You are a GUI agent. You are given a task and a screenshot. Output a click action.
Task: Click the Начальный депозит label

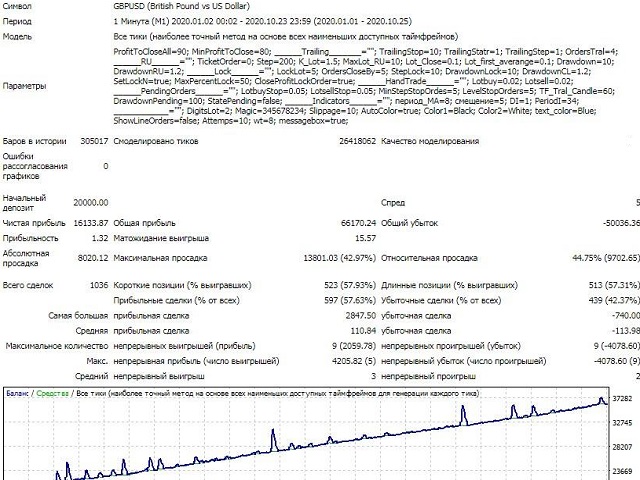pyautogui.click(x=24, y=203)
